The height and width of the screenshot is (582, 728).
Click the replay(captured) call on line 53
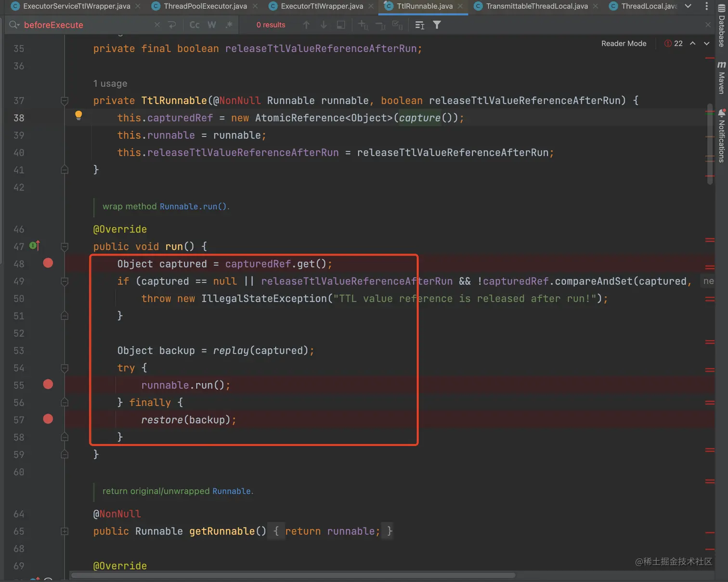click(x=260, y=351)
